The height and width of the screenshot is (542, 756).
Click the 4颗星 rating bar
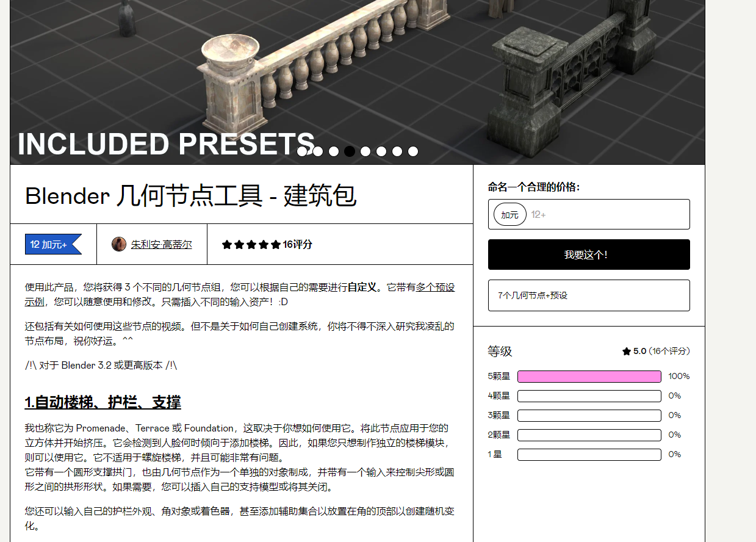[x=589, y=396]
